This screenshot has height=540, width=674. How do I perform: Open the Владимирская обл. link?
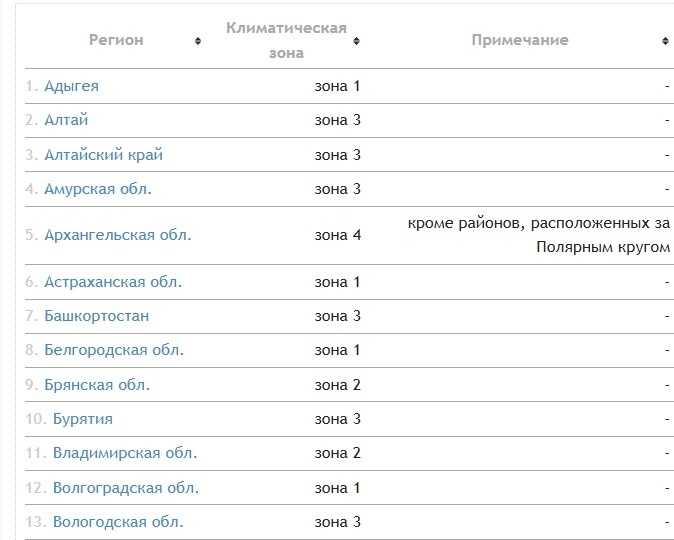click(x=125, y=453)
